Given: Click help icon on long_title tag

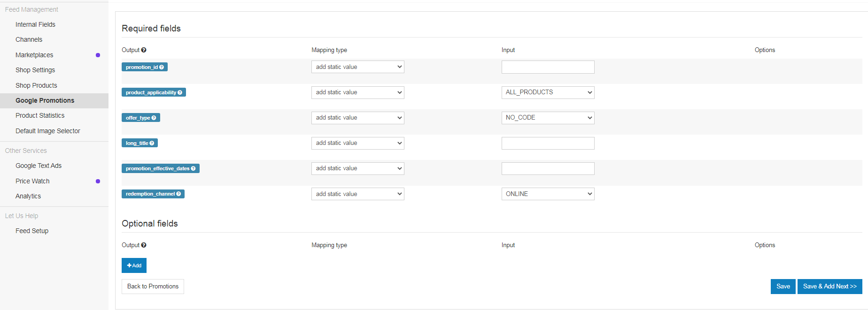Looking at the screenshot, I should pyautogui.click(x=152, y=143).
